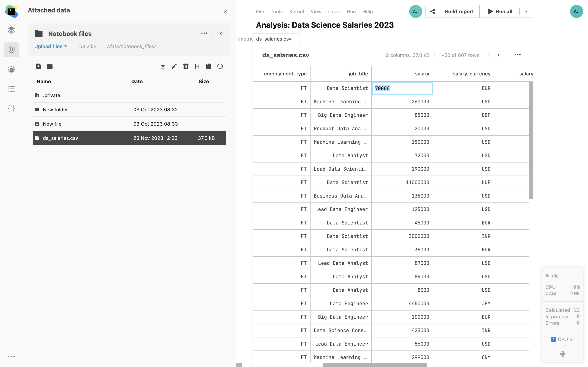588x367 pixels.
Task: Click the new file icon
Action: pos(38,66)
